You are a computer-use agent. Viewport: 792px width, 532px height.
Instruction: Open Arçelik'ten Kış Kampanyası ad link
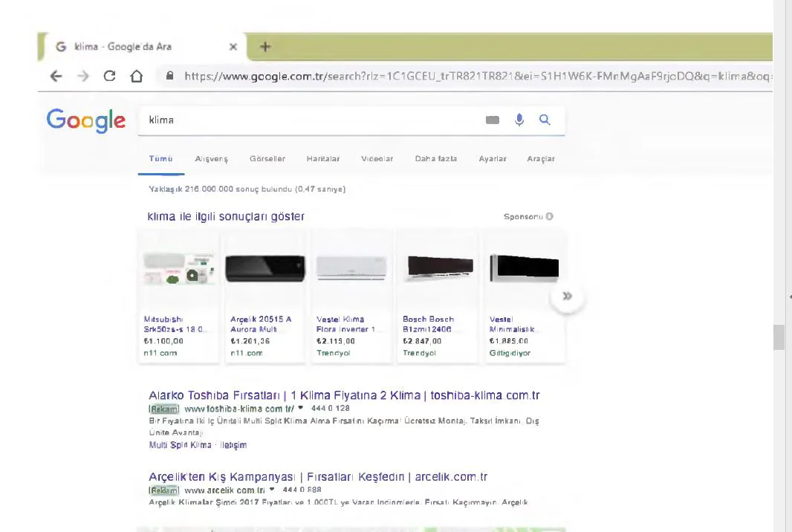click(318, 476)
